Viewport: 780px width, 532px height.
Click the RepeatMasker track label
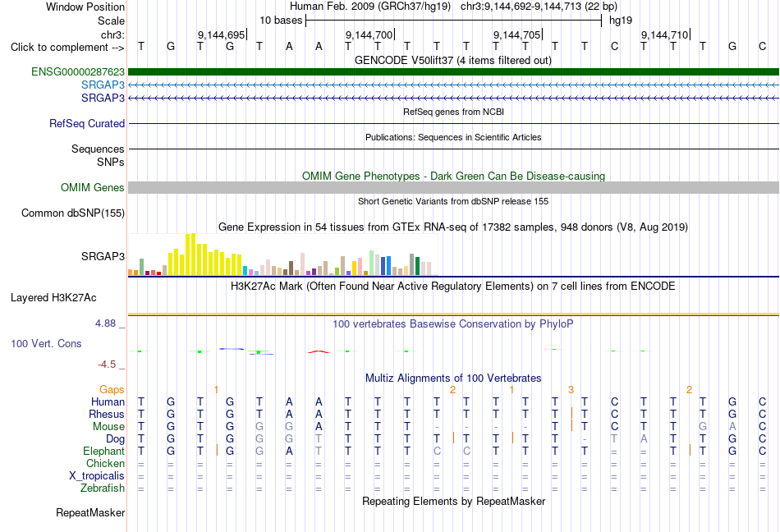tap(90, 512)
